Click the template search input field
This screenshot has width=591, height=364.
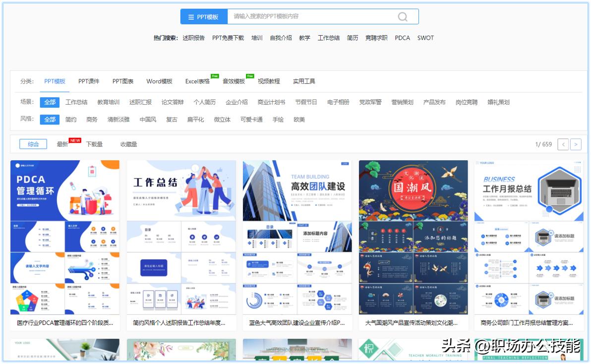point(307,16)
